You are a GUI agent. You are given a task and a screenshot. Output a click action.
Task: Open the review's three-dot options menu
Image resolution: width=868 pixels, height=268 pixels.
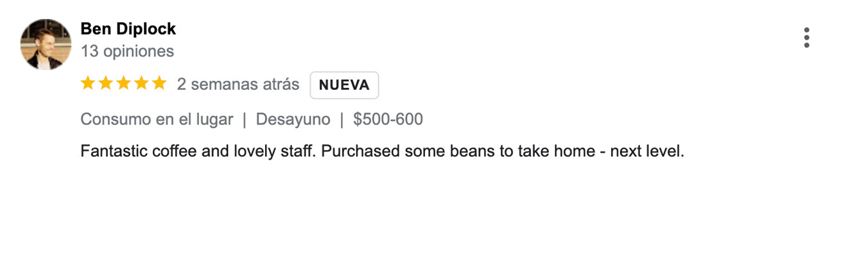806,38
